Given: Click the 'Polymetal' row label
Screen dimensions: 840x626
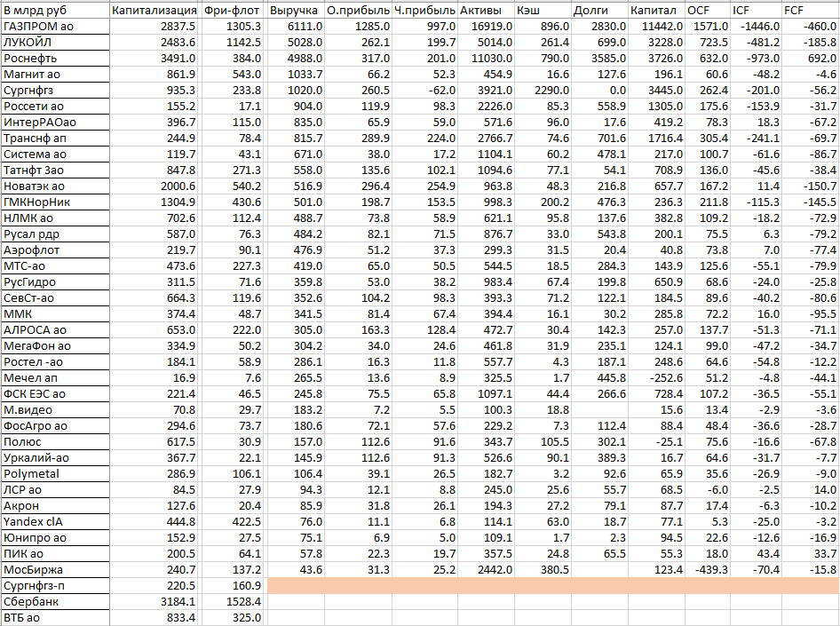Looking at the screenshot, I should (x=55, y=474).
